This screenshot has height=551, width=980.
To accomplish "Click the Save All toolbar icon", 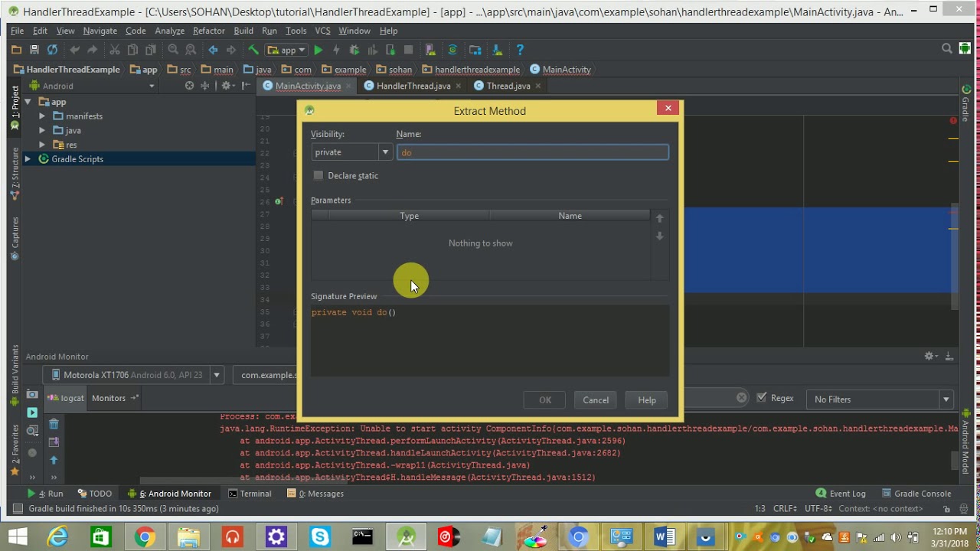I will coord(34,50).
